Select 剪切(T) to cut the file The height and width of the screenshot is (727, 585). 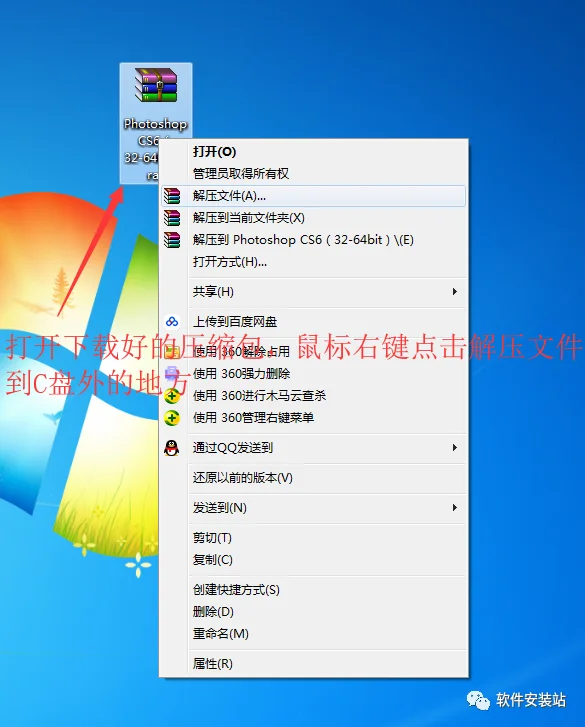(x=313, y=538)
